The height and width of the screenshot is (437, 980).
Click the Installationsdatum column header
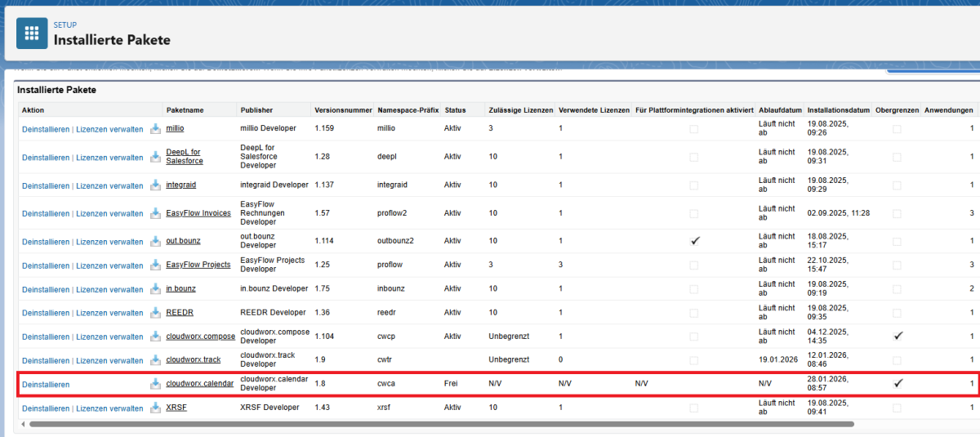coord(839,109)
